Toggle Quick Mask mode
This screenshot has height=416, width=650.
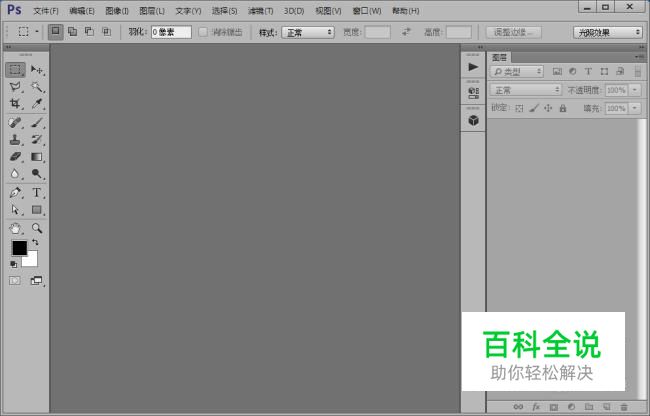(15, 281)
